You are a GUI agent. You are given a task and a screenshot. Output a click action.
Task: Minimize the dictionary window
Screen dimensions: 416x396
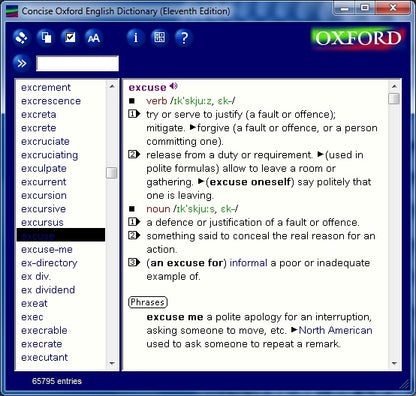point(345,8)
